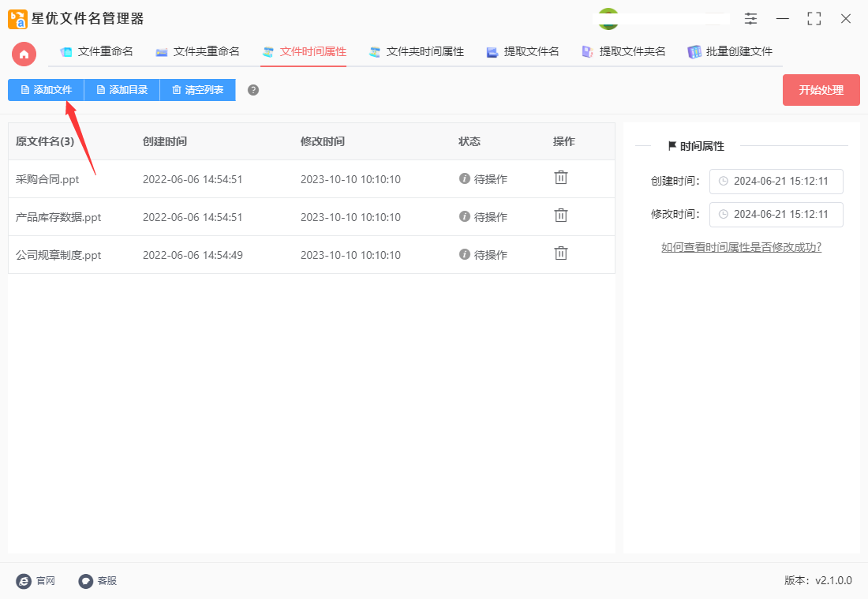
Task: Click modified time of 采购合同.ppt row
Action: (350, 179)
